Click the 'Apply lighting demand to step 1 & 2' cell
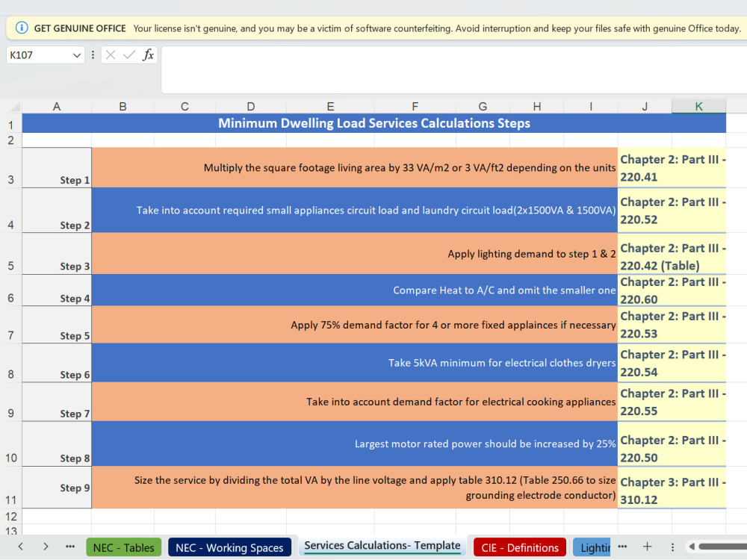The image size is (747, 560). [354, 253]
